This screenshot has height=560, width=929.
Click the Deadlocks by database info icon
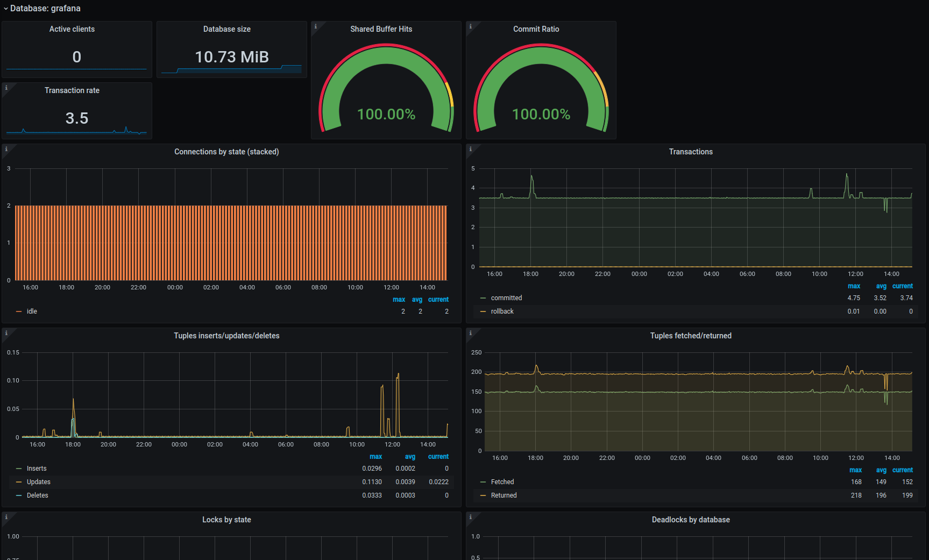point(471,517)
